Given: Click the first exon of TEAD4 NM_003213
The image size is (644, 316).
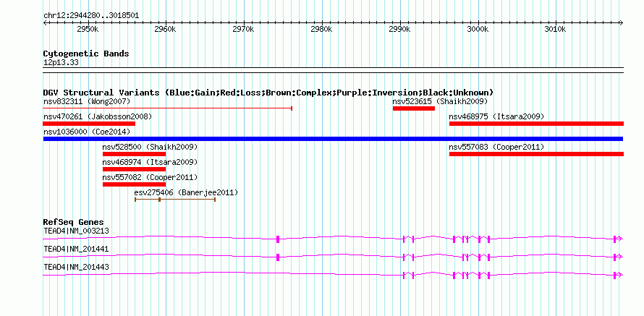Looking at the screenshot, I should 278,239.
